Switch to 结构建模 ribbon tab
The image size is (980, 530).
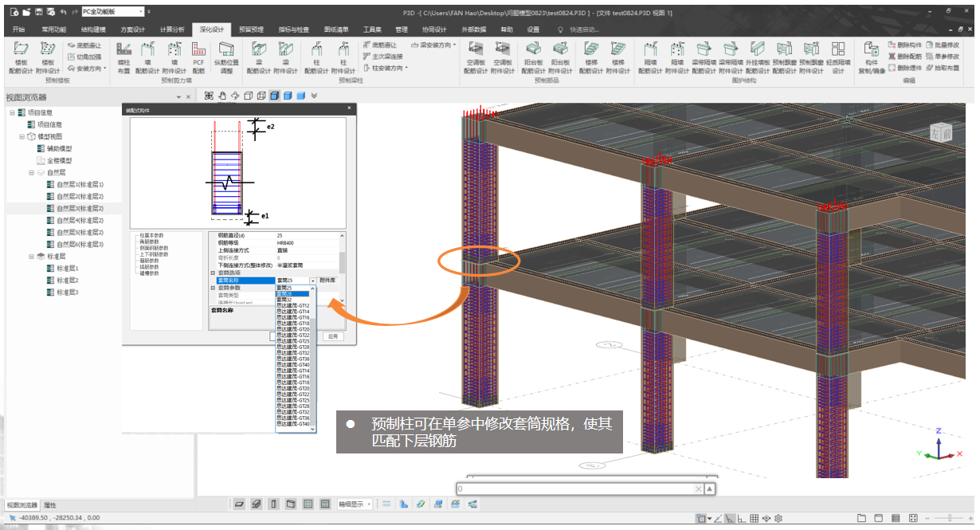click(x=92, y=29)
